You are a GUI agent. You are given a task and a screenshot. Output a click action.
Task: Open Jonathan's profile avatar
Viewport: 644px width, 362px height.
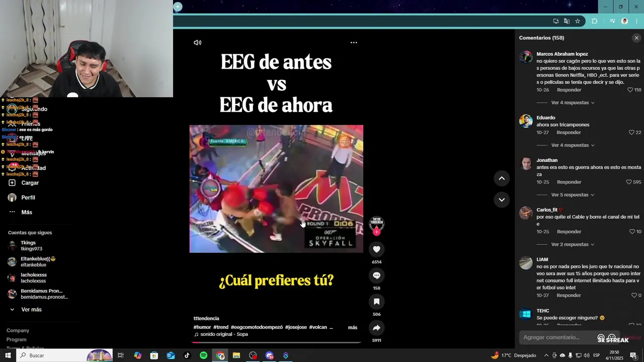coord(526,163)
